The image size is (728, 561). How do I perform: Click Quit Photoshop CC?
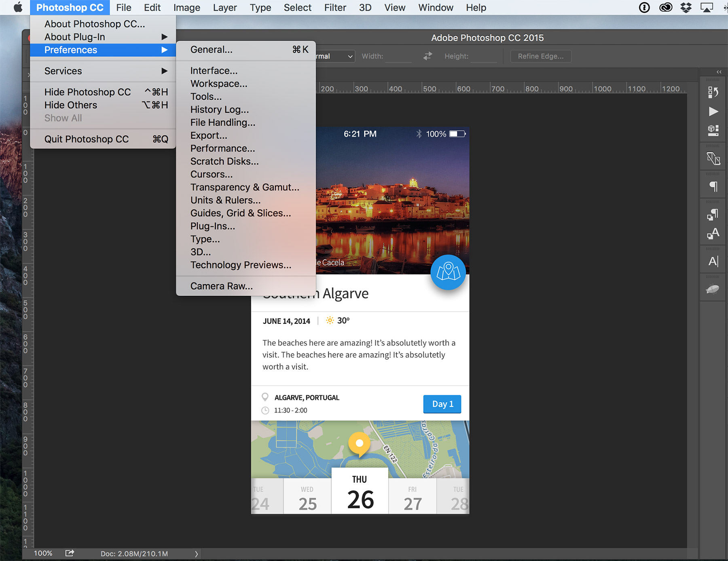[87, 139]
